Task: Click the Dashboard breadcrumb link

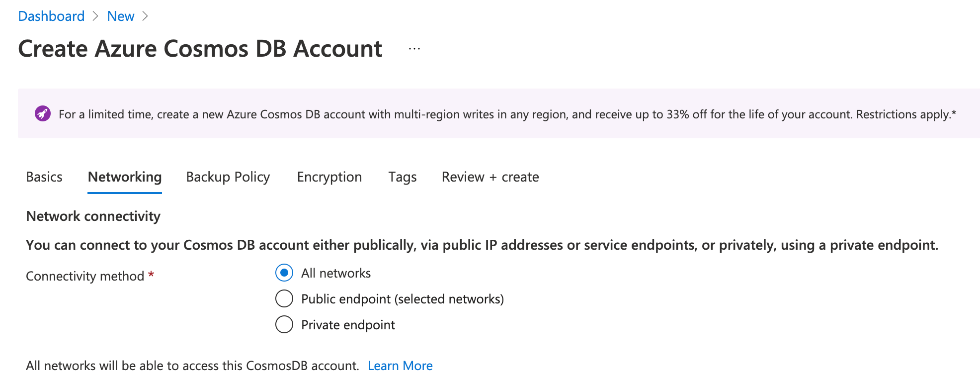Action: click(x=51, y=16)
